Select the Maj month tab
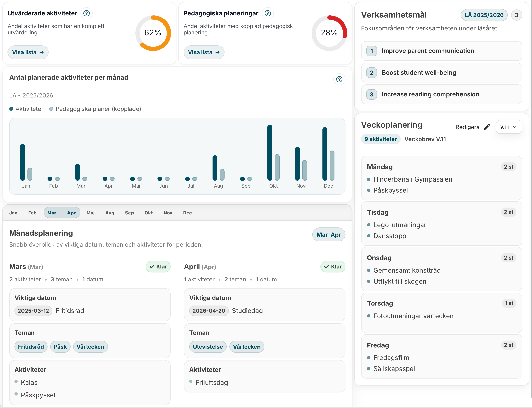The width and height of the screenshot is (532, 408). 90,213
